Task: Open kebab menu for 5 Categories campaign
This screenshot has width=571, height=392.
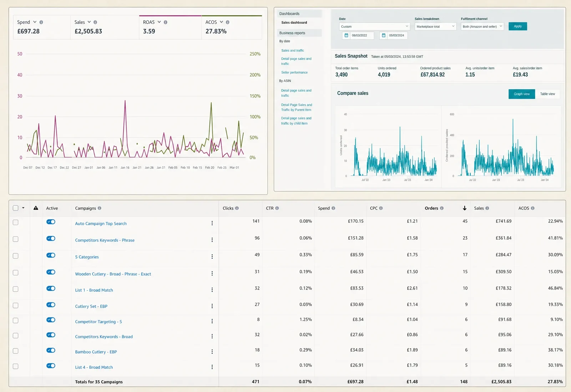Action: (212, 257)
